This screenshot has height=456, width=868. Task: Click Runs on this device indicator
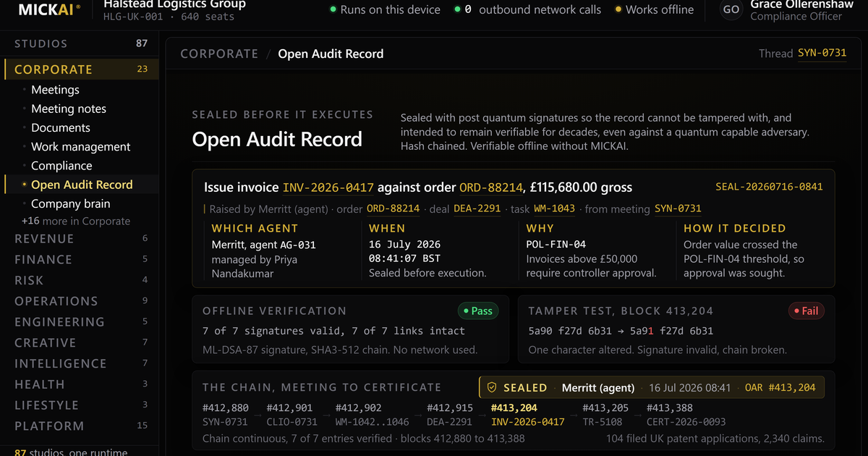[x=385, y=9]
